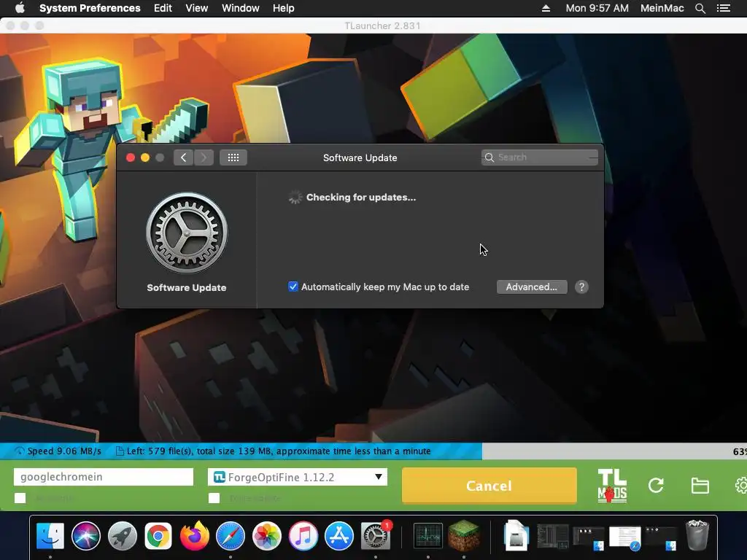Open the Apple menu
This screenshot has width=747, height=560.
coord(20,8)
